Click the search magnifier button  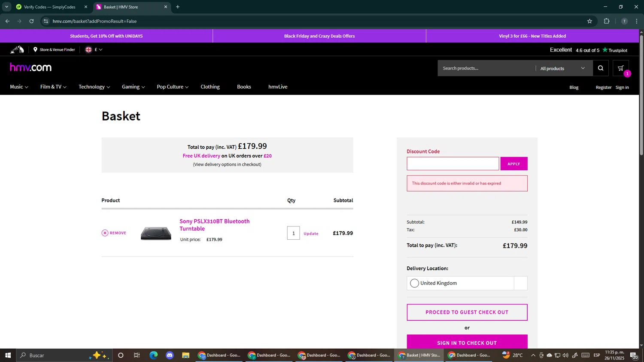601,68
